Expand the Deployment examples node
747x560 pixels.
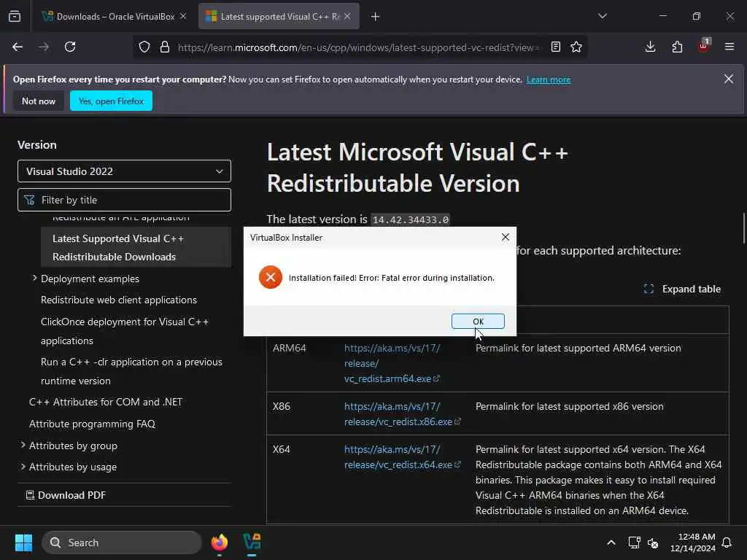pos(34,278)
